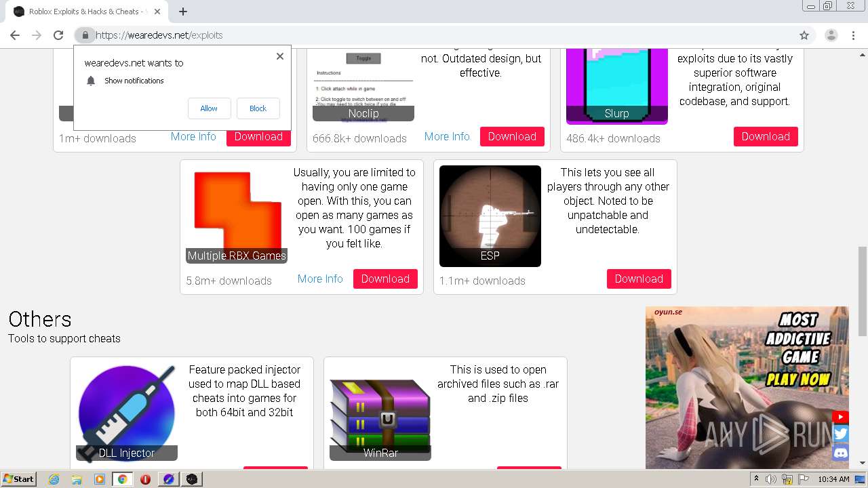Click the '5.8m+ downloads' count text
868x488 pixels.
(229, 281)
